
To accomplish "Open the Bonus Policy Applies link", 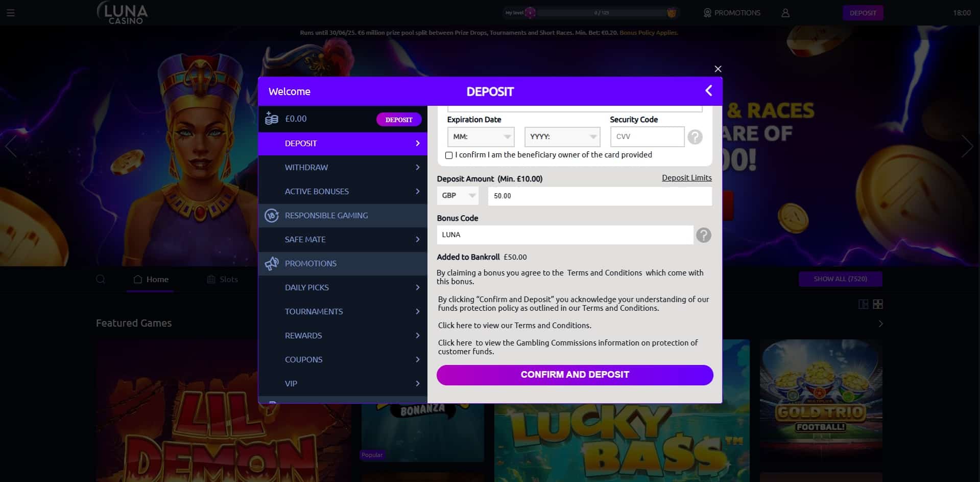I will pos(649,33).
